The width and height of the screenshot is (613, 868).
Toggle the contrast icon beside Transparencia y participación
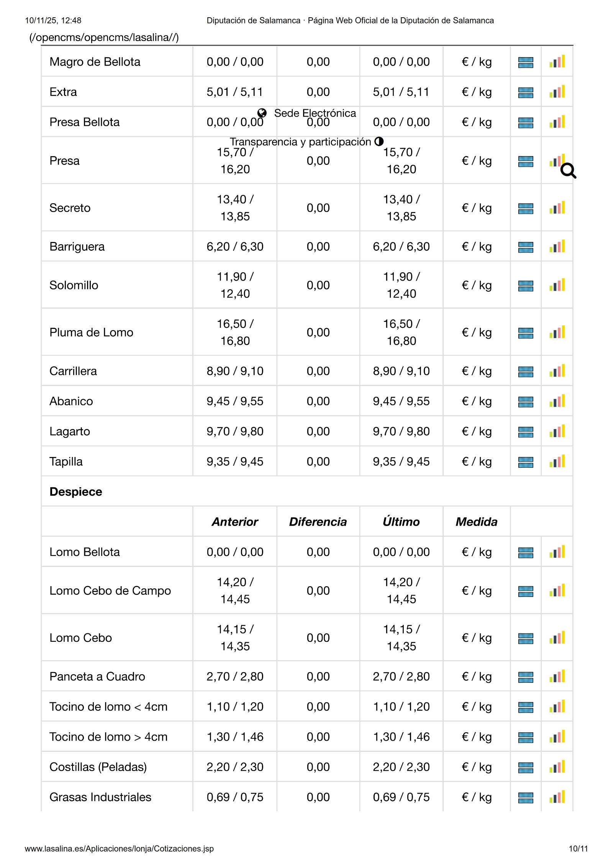(x=379, y=141)
